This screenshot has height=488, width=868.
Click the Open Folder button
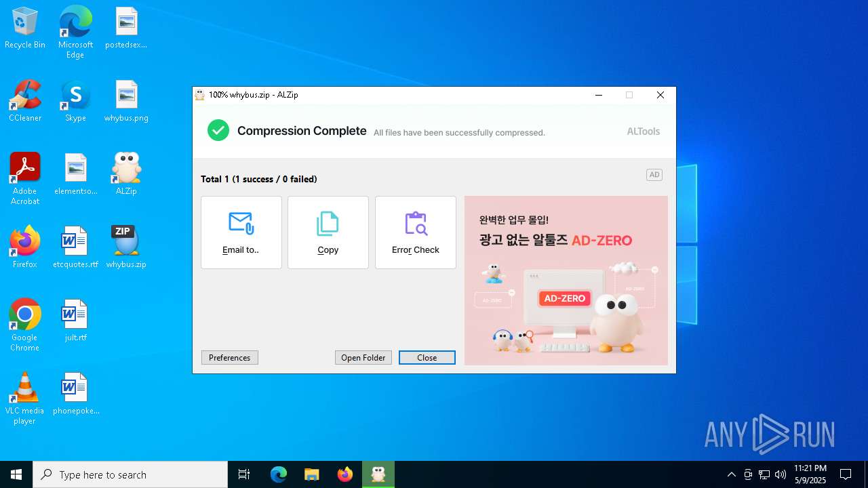(363, 358)
